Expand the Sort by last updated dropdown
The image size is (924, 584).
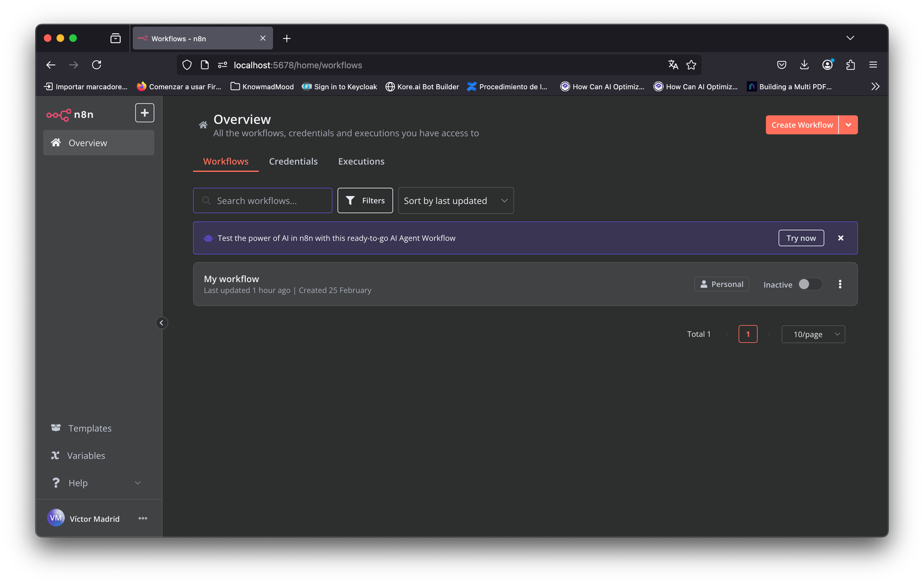[x=456, y=201]
